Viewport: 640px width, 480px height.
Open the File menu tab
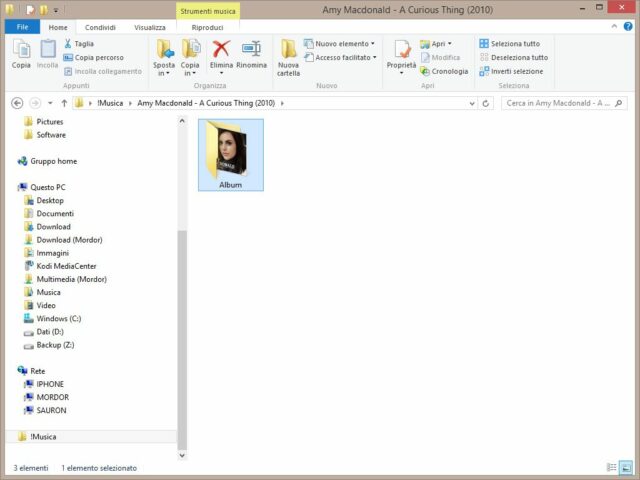point(21,27)
